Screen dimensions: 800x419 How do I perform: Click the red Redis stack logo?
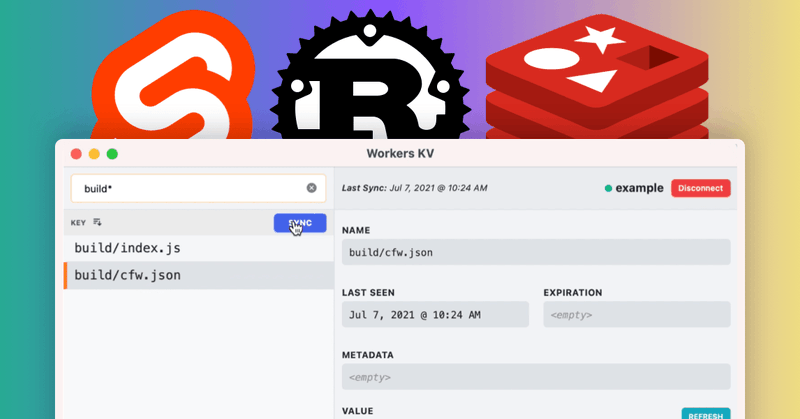tap(597, 77)
